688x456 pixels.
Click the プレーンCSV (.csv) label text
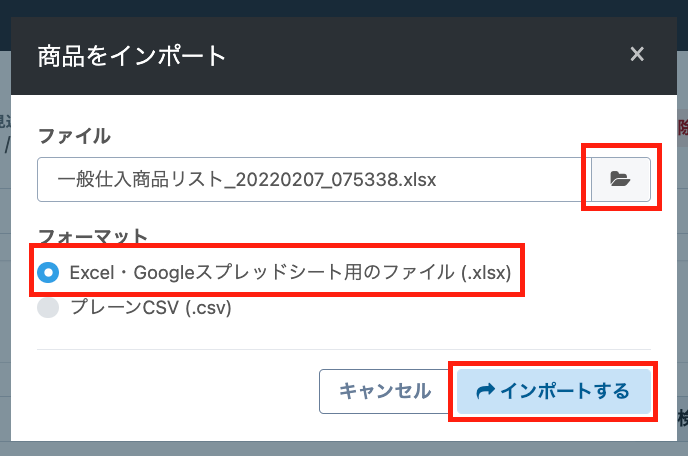[x=151, y=308]
